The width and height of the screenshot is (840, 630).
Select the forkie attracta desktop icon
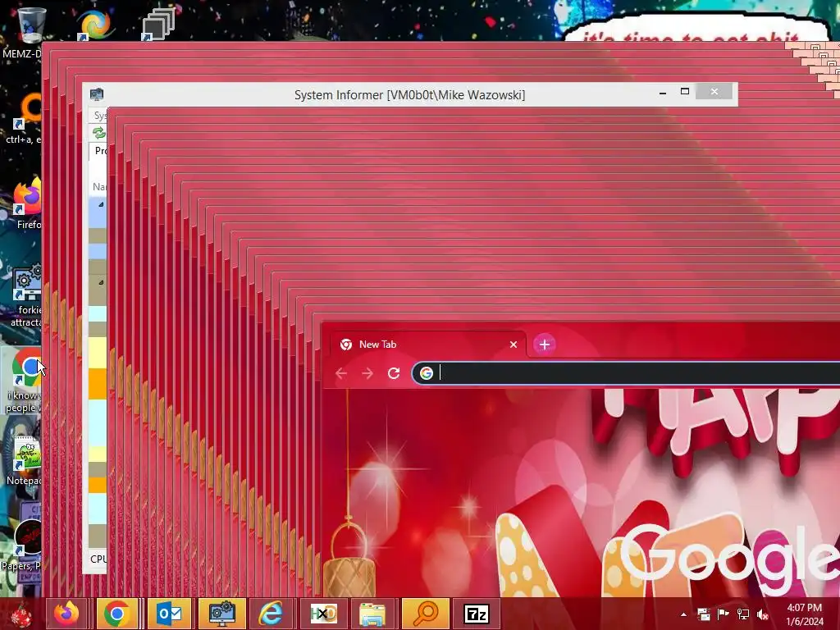tap(25, 296)
